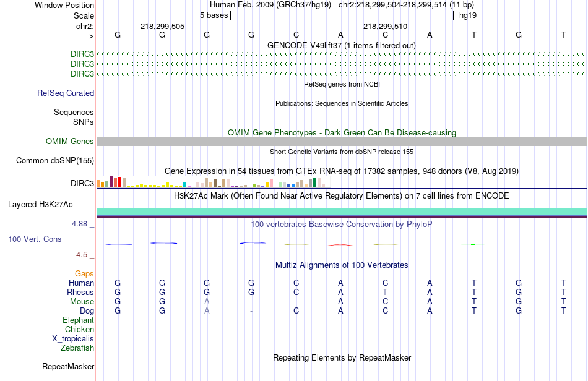Image resolution: width=588 pixels, height=381 pixels.
Task: Click the DIRC3 label beside GTEx bar chart
Action: [x=82, y=183]
